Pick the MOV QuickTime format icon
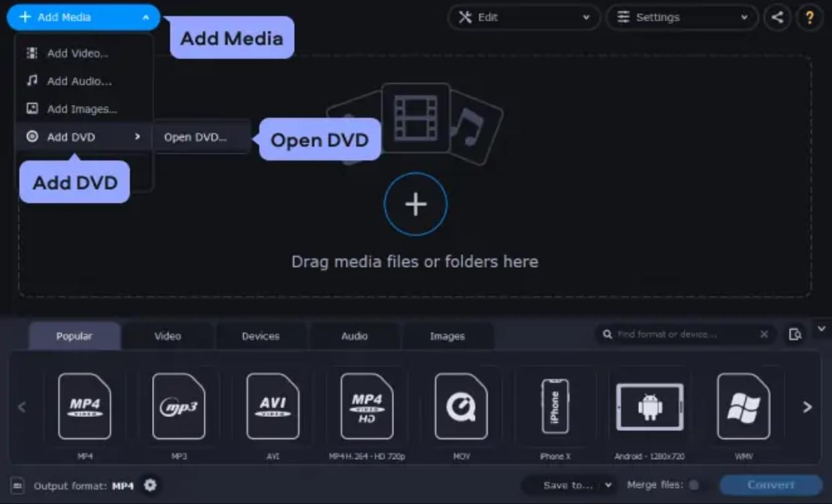The image size is (832, 504). click(461, 406)
